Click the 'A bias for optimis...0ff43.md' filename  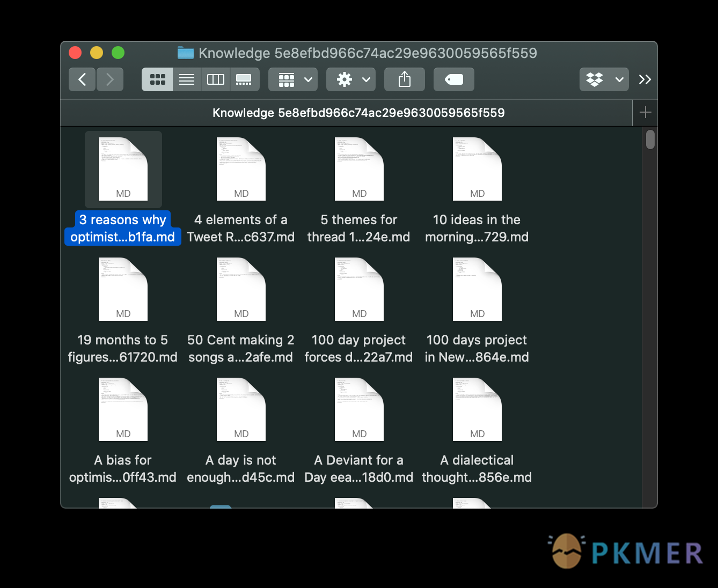(123, 468)
